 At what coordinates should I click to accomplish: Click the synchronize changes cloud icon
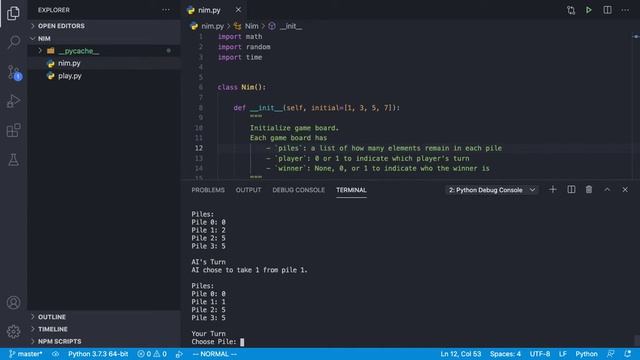click(55, 354)
